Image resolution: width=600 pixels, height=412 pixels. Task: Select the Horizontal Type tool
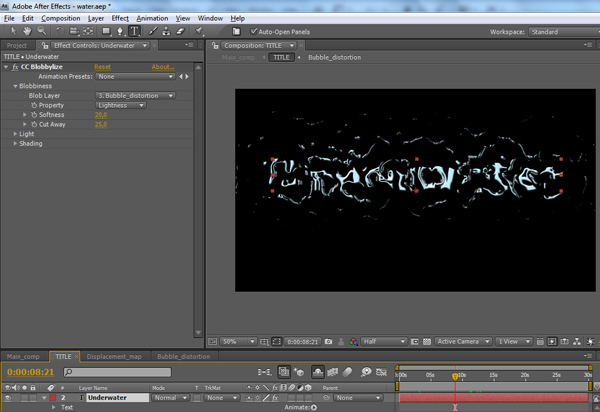(134, 31)
